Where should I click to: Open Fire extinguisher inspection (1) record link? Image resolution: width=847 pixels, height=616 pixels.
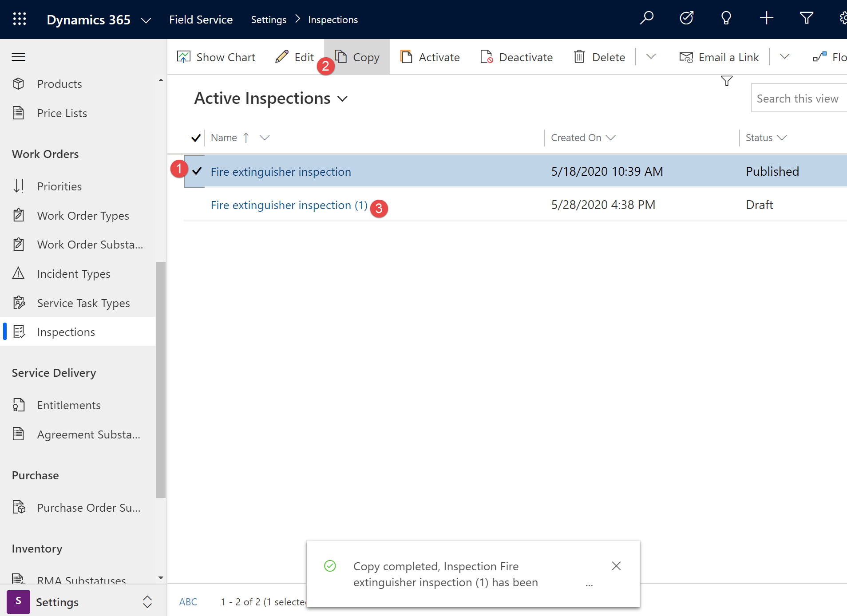click(x=289, y=205)
